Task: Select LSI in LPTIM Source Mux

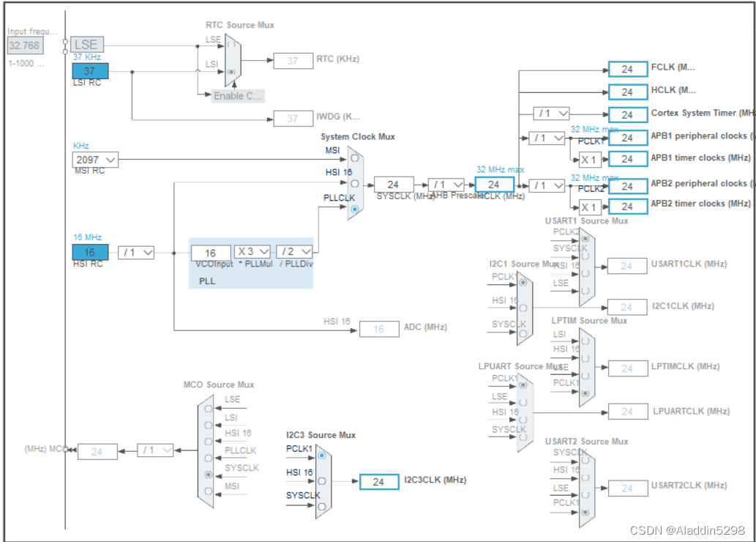Action: [585, 341]
